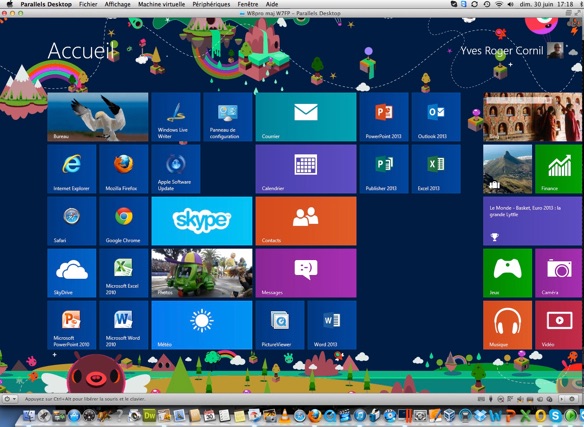Open the Bureau desktop tile
Screen dimensions: 584x427
click(x=98, y=117)
